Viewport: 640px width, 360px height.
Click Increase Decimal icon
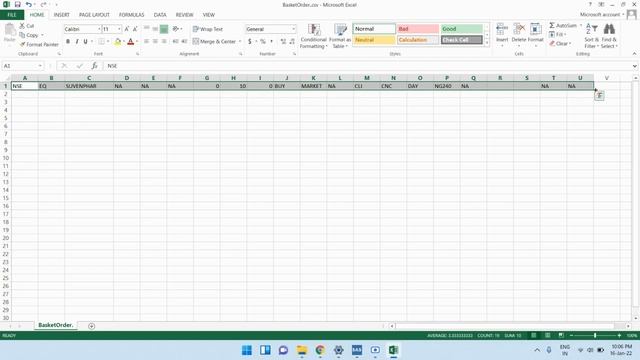click(x=283, y=41)
